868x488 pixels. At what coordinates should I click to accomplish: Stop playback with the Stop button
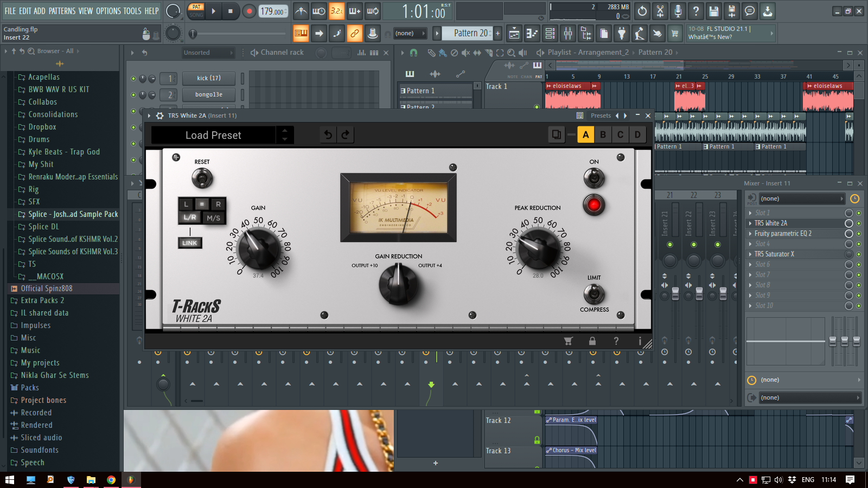click(230, 11)
